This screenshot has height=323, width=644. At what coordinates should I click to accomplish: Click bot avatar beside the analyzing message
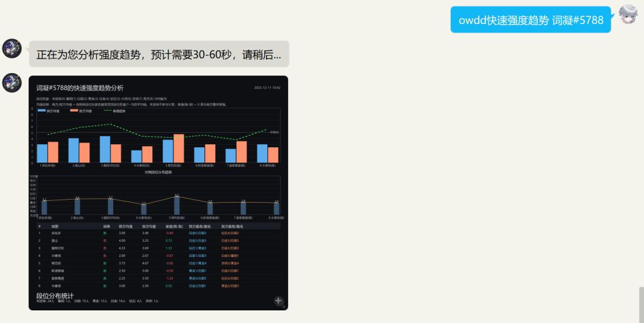click(13, 48)
